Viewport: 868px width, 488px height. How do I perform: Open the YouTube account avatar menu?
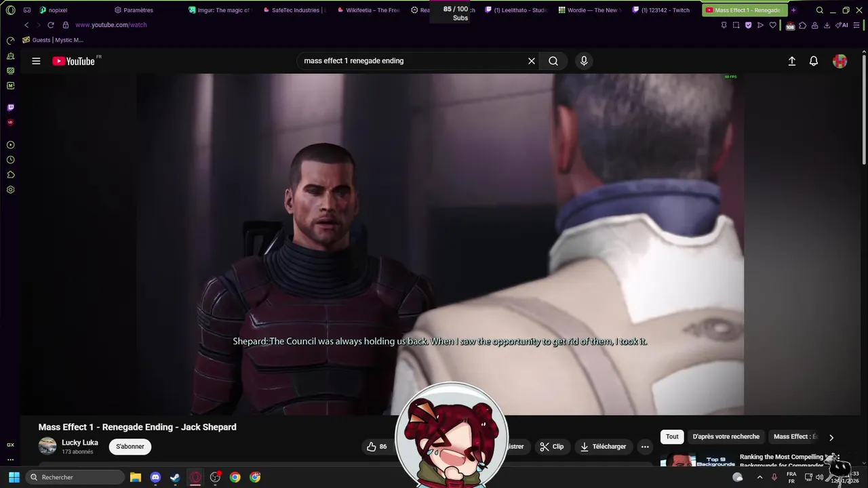840,61
